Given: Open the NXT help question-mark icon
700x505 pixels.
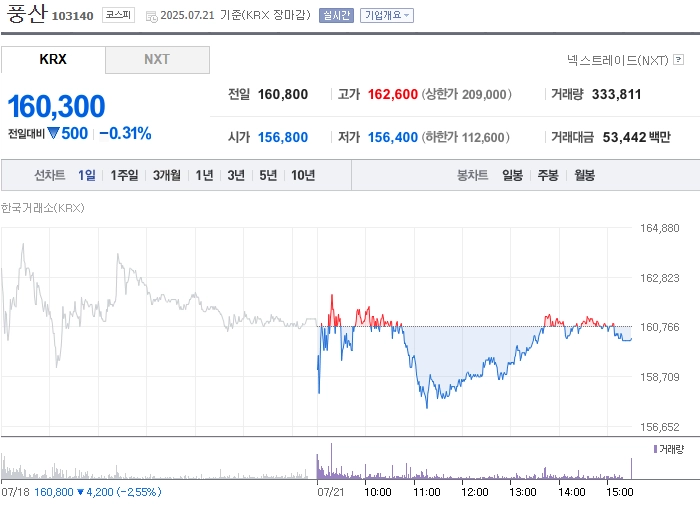Looking at the screenshot, I should [x=679, y=59].
